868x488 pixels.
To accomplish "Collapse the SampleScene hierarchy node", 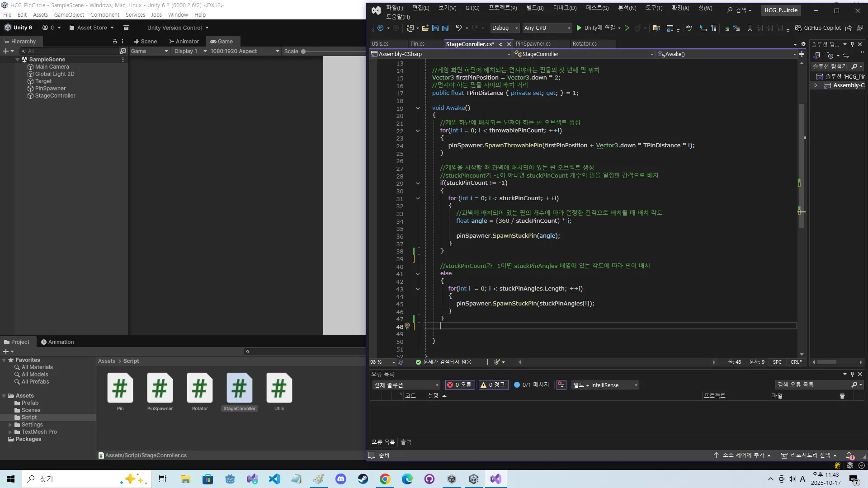I will tap(18, 60).
